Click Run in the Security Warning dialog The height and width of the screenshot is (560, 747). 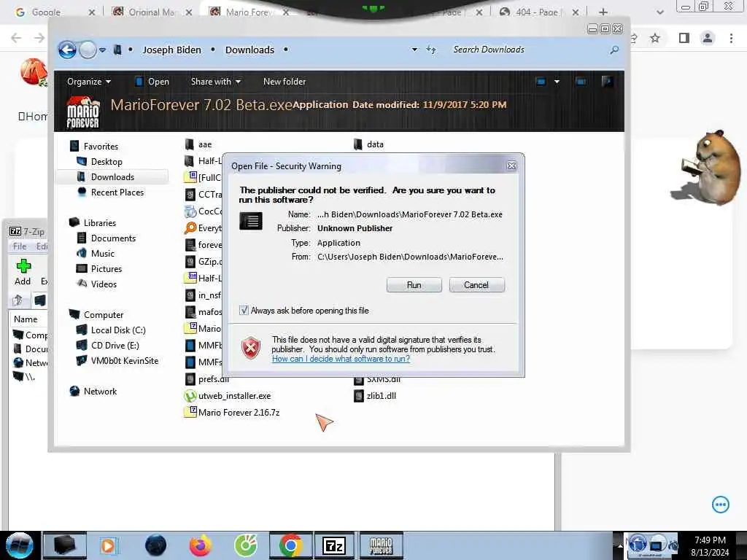tap(414, 285)
